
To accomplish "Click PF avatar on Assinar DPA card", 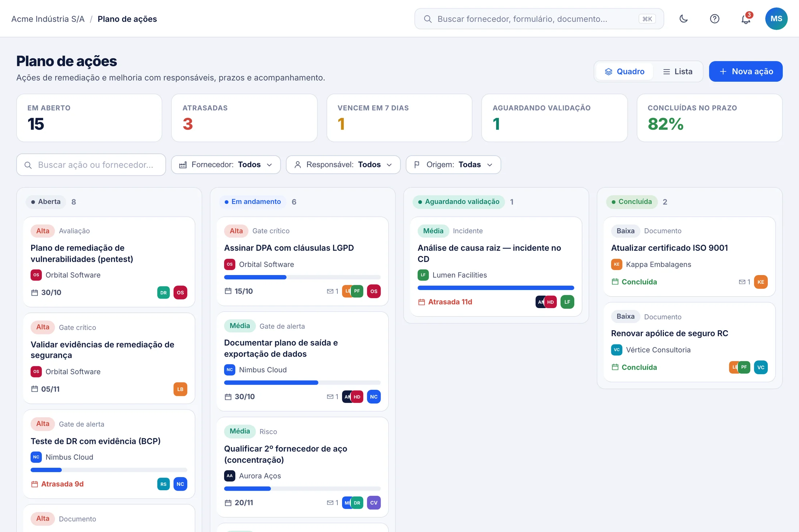I will 357,291.
